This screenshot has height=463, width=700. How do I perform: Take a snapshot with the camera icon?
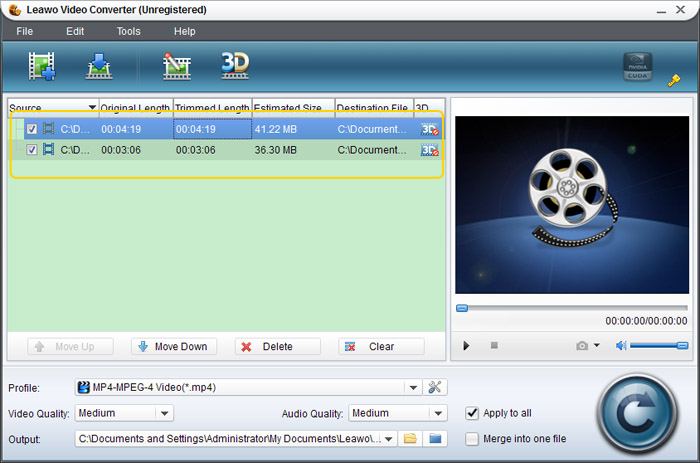(x=582, y=346)
